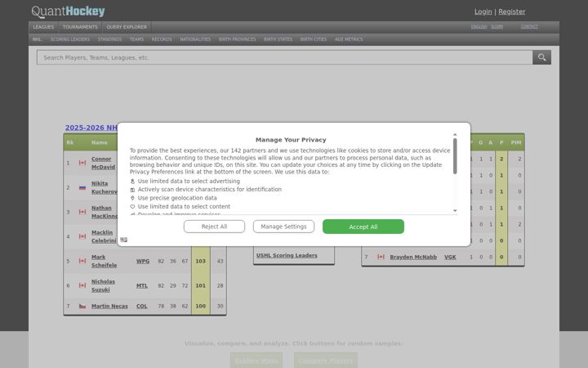Viewport: 588px width, 368px height.
Task: Click the Canada flag beside Macklin Celebrini
Action: [x=82, y=236]
